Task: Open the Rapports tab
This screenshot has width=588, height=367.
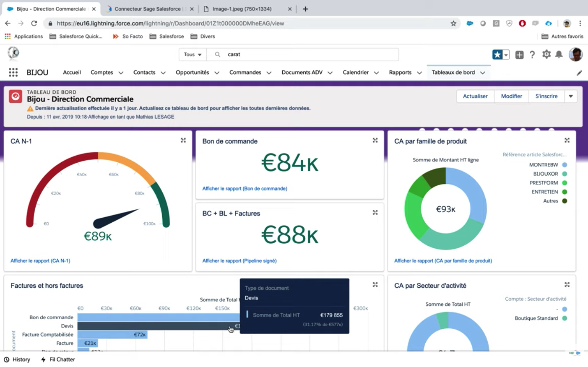Action: coord(400,73)
